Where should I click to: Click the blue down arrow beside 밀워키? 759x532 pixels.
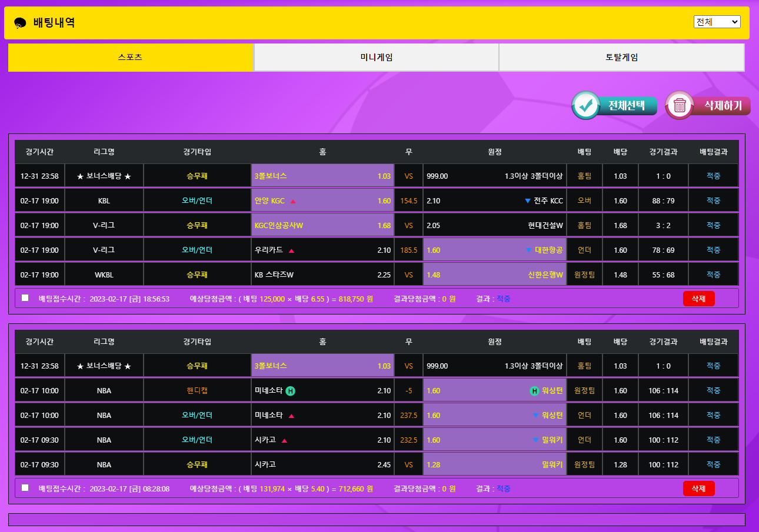(x=535, y=440)
